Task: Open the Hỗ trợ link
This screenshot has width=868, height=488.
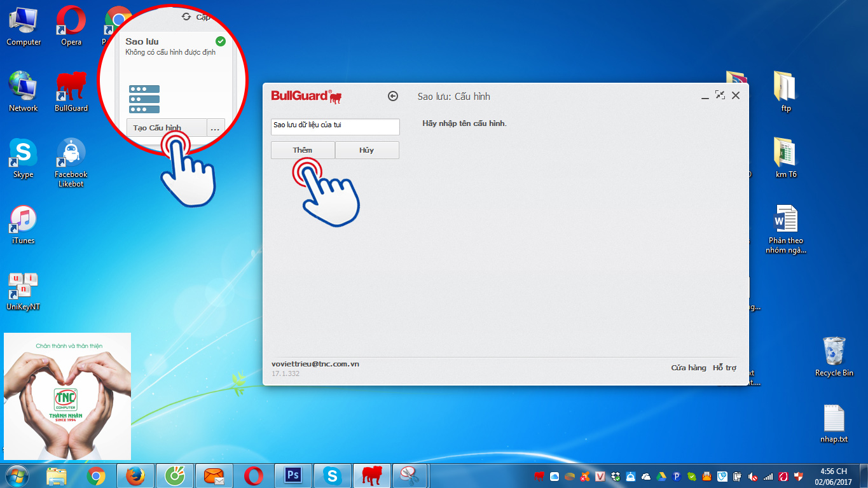Action: (724, 368)
